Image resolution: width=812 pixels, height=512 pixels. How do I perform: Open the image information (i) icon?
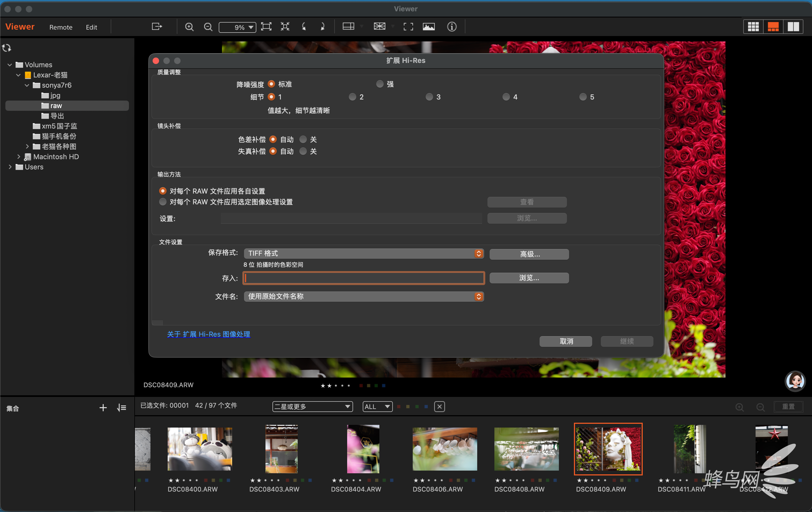tap(452, 27)
